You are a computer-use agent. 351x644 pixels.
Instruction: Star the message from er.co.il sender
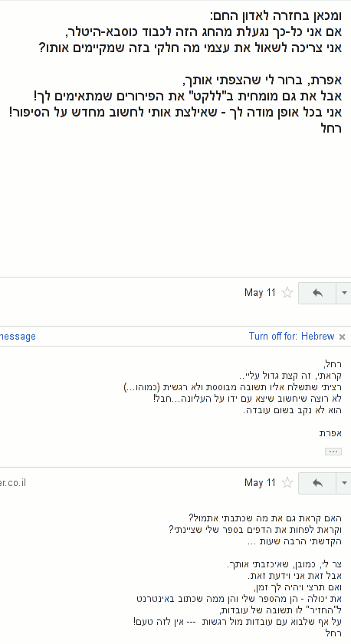click(287, 482)
